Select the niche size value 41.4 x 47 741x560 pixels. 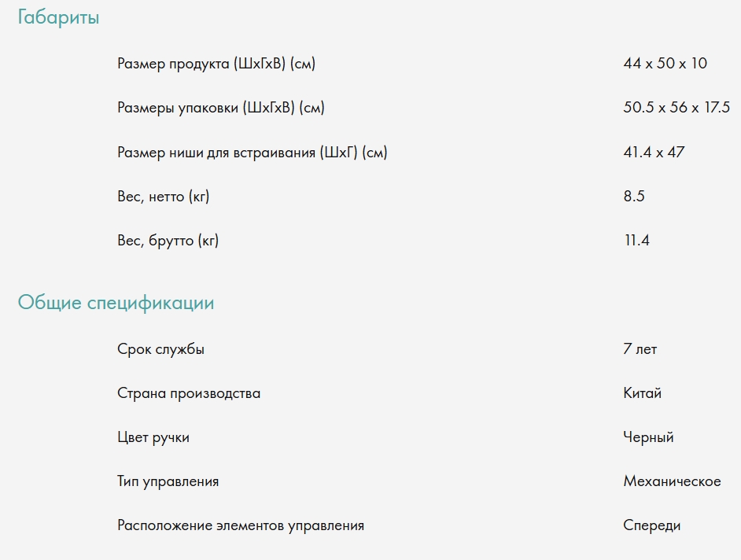pyautogui.click(x=654, y=152)
